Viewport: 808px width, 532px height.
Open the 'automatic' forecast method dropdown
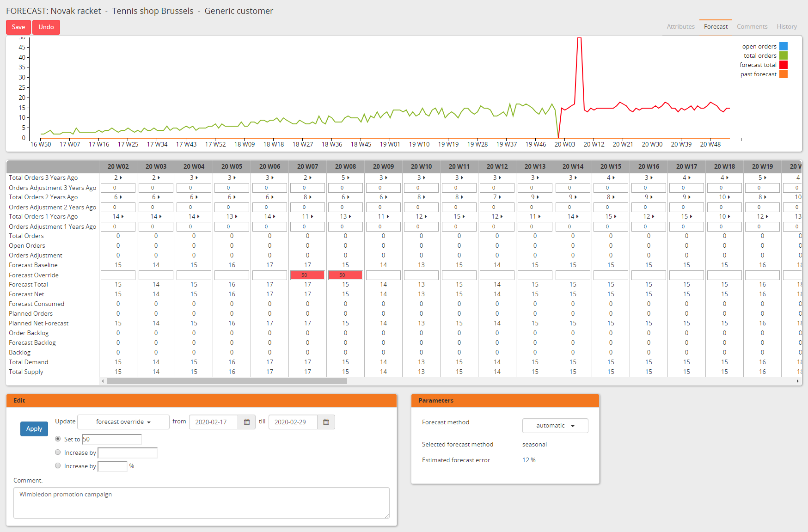coord(555,426)
